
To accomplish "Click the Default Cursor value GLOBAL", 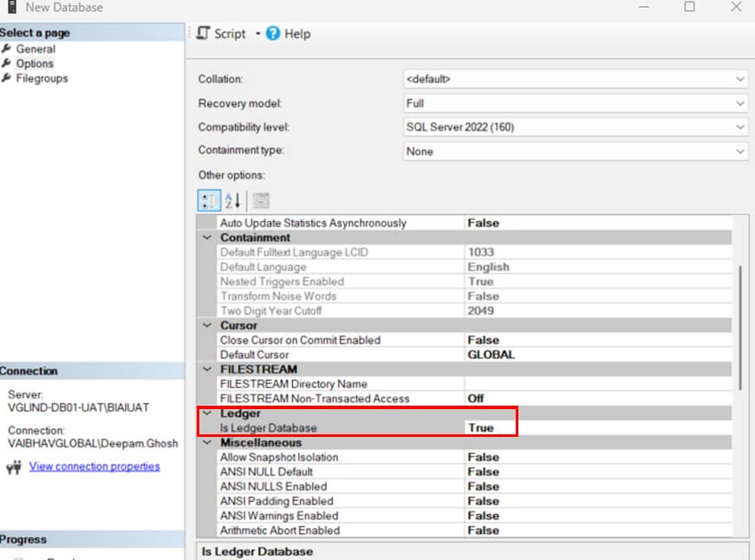I will point(491,355).
